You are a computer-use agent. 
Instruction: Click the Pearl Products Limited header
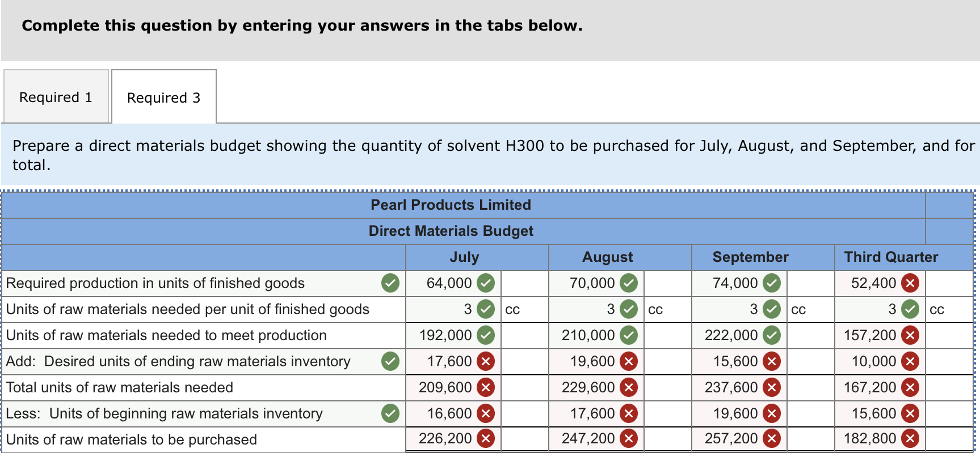click(x=450, y=205)
